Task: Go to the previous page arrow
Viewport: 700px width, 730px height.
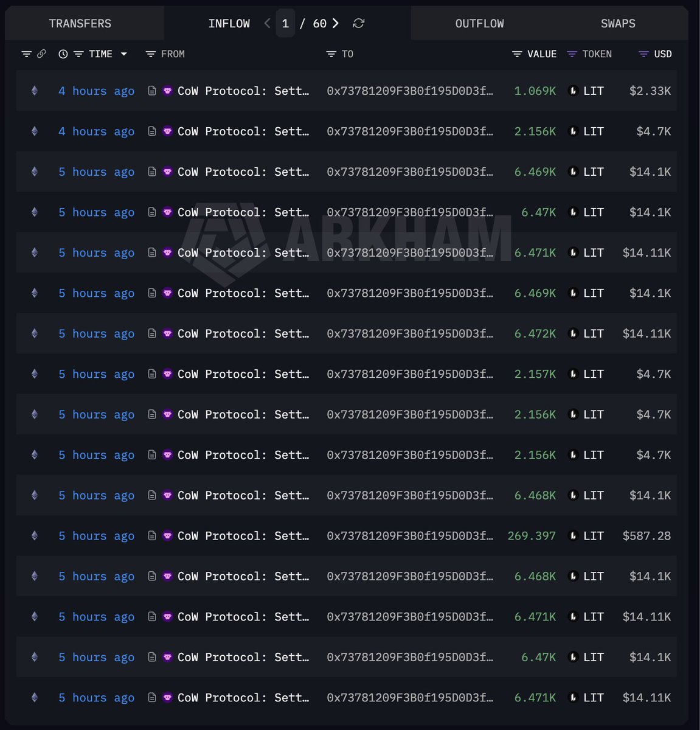Action: point(268,23)
